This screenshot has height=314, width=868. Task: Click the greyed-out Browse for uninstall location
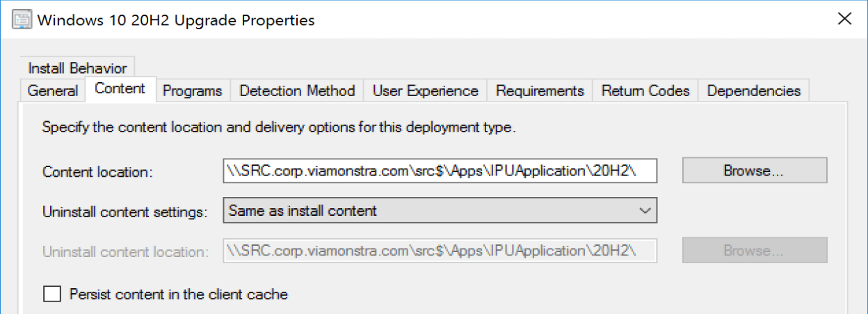coord(754,250)
